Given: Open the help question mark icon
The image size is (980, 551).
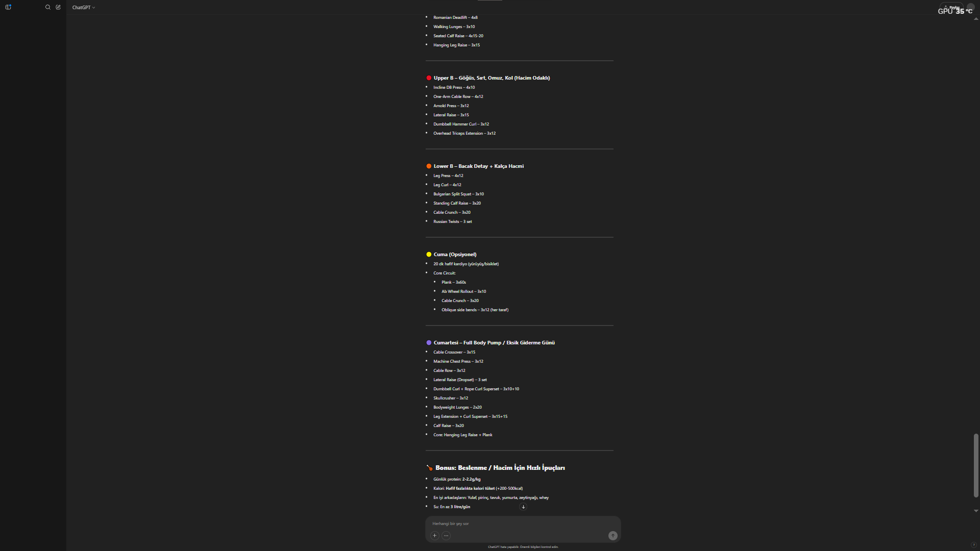Looking at the screenshot, I should 973,545.
